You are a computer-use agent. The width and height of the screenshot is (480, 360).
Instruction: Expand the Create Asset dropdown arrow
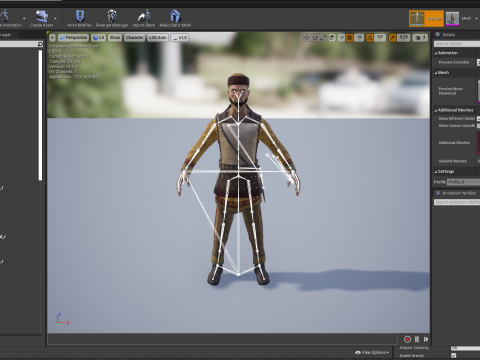55,18
